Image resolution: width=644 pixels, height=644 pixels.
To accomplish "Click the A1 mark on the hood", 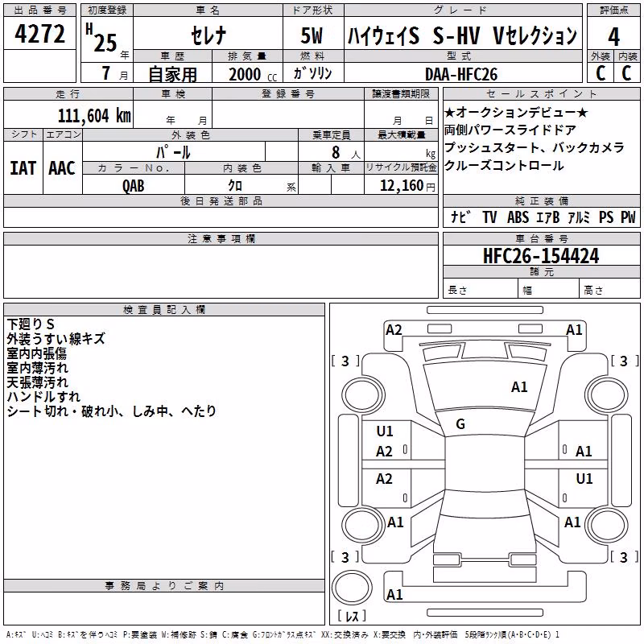I will (x=519, y=387).
